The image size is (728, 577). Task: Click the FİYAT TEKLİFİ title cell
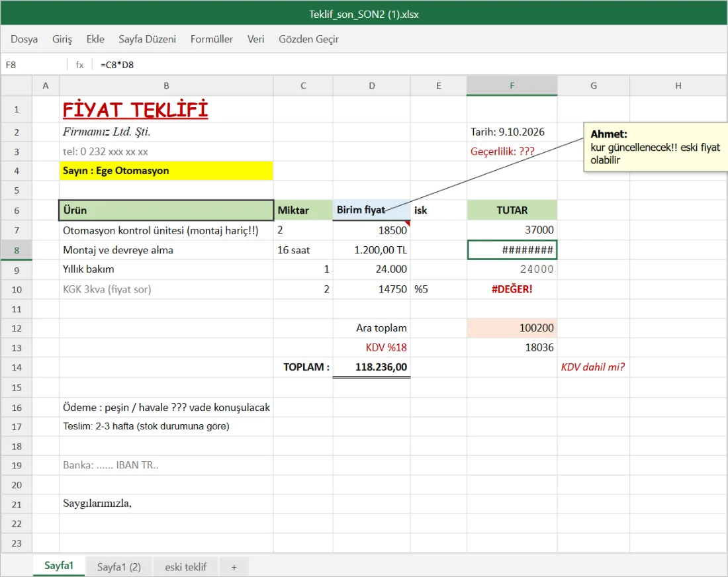pos(166,110)
